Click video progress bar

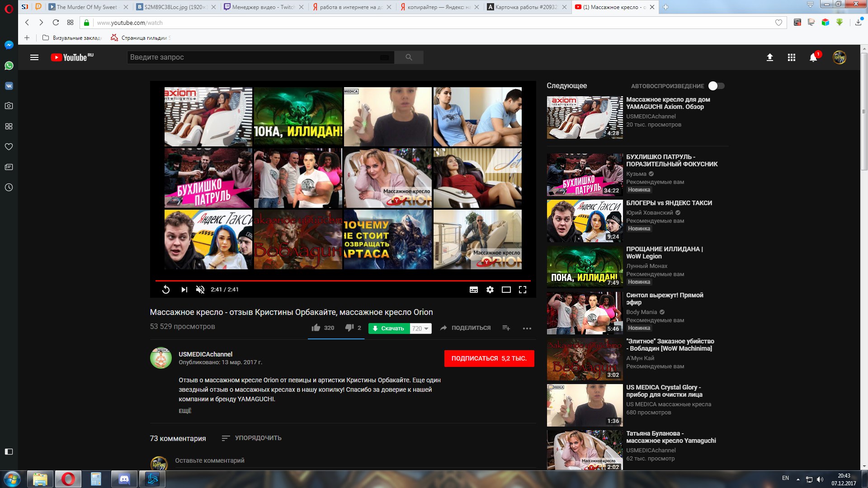pyautogui.click(x=343, y=281)
